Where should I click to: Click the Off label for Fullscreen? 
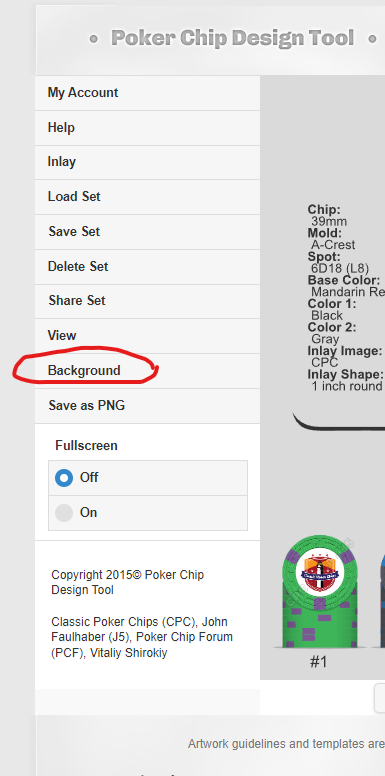pyautogui.click(x=89, y=478)
